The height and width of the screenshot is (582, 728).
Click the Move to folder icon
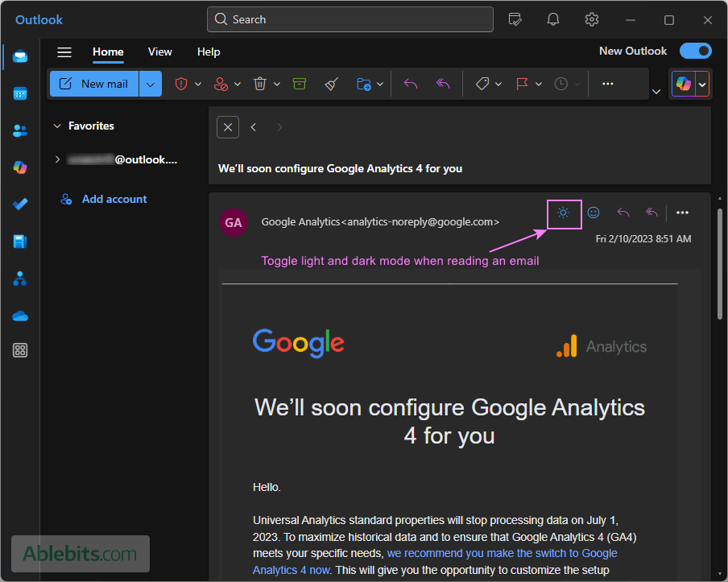tap(363, 84)
